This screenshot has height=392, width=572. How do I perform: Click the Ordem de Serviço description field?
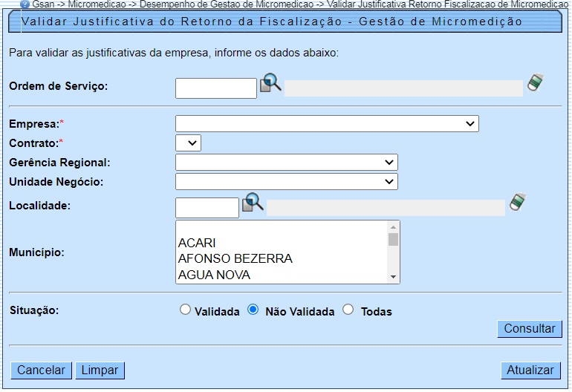click(403, 88)
